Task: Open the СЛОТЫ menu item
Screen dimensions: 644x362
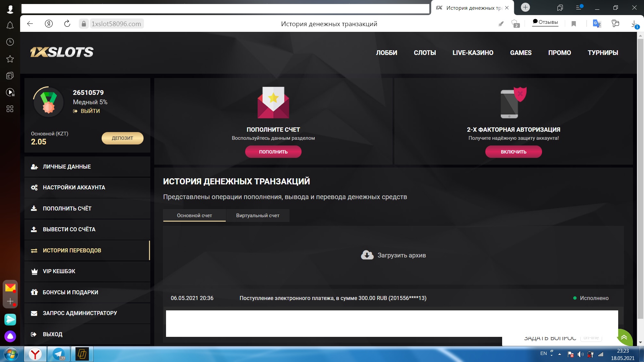Action: click(x=425, y=53)
